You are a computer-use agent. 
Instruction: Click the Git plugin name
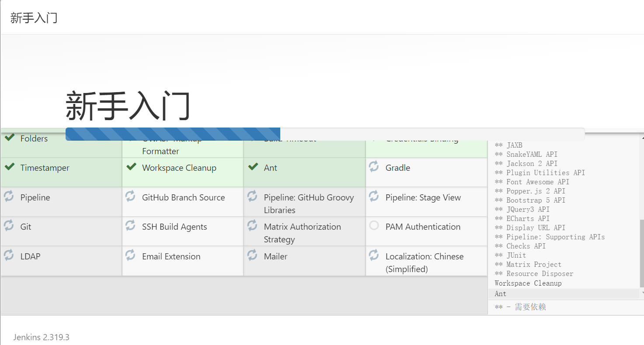click(26, 227)
